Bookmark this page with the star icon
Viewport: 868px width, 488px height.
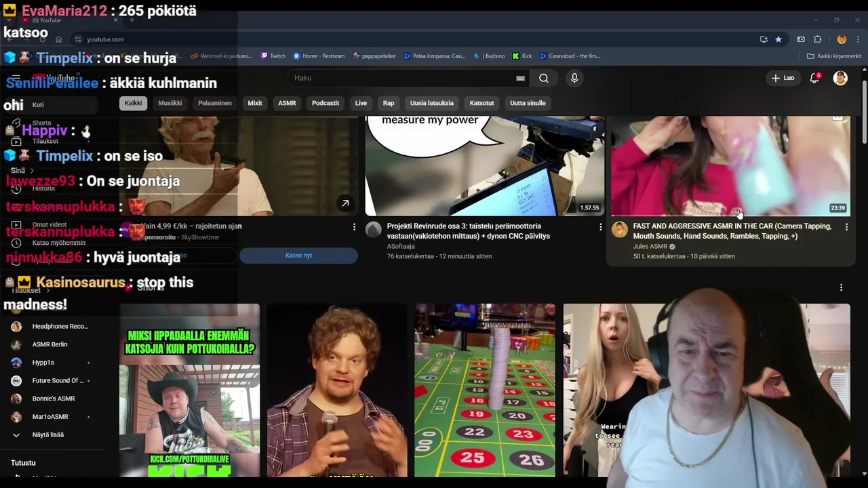(778, 39)
